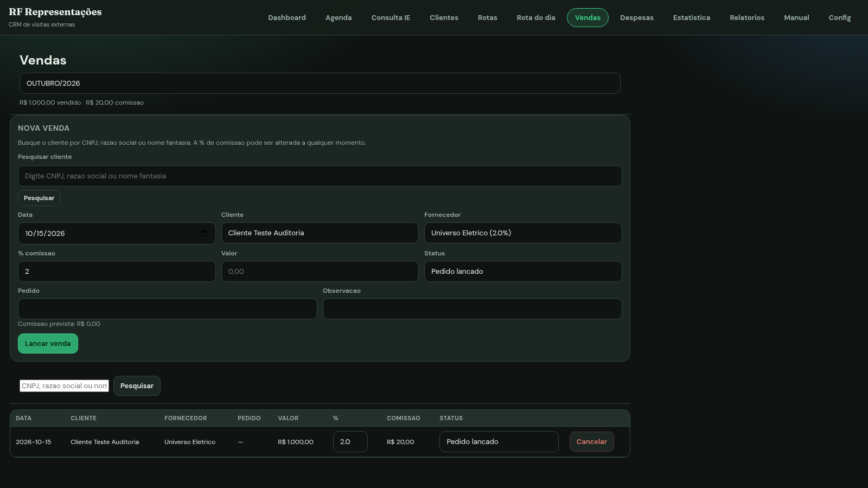Open Status dropdown in Nova Venda form
The width and height of the screenshot is (868, 488).
pos(523,272)
